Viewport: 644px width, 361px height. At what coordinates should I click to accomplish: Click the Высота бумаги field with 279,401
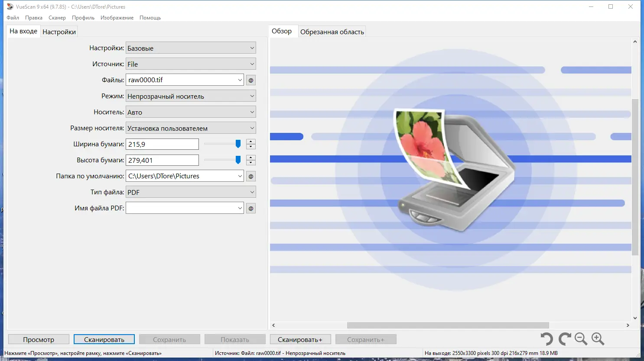(x=162, y=160)
